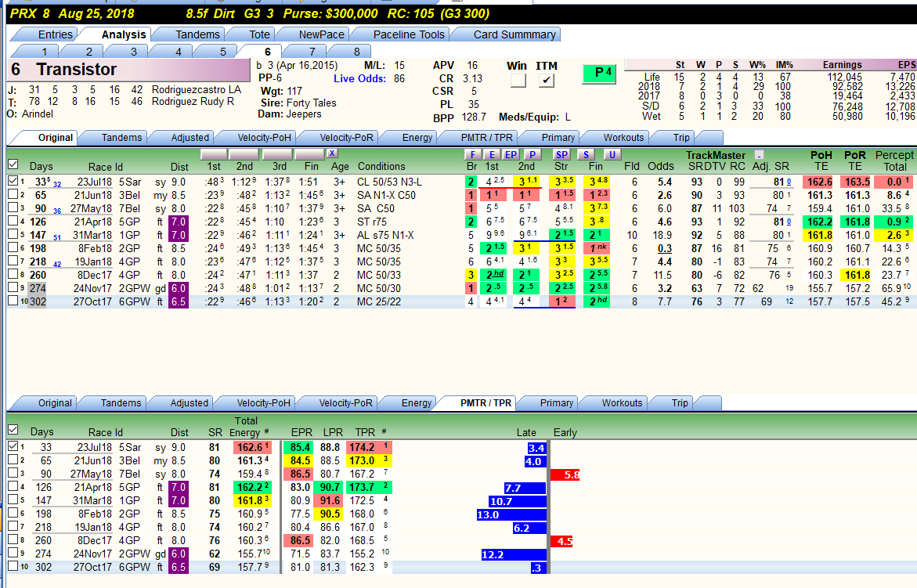This screenshot has height=588, width=917.
Task: Open the Paceline Tools tab
Action: point(409,34)
